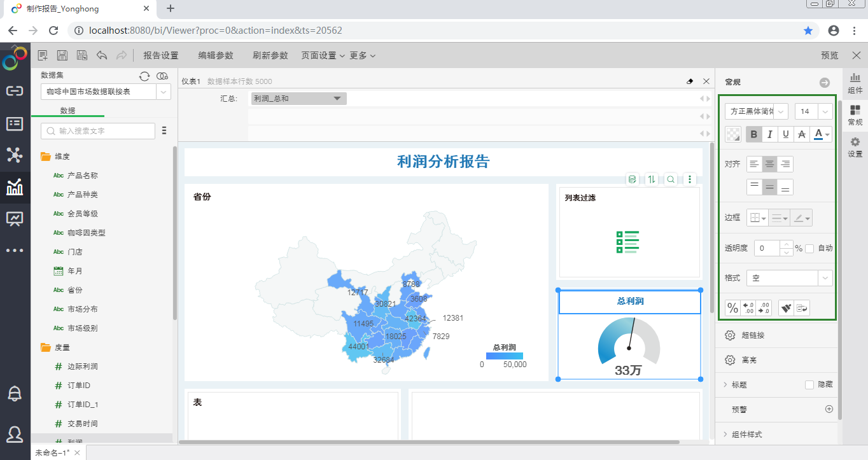The height and width of the screenshot is (460, 868).
Task: Click the save report icon in toolbar
Action: [x=62, y=55]
